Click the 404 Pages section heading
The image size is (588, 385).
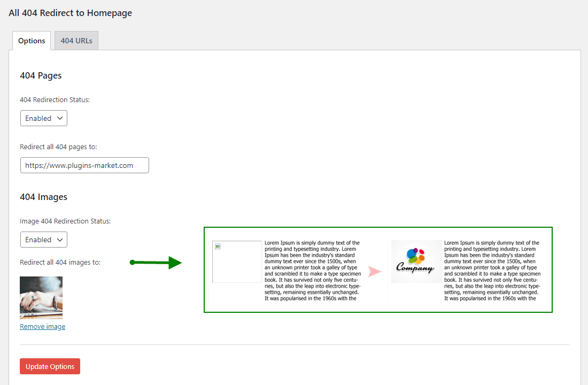[41, 75]
